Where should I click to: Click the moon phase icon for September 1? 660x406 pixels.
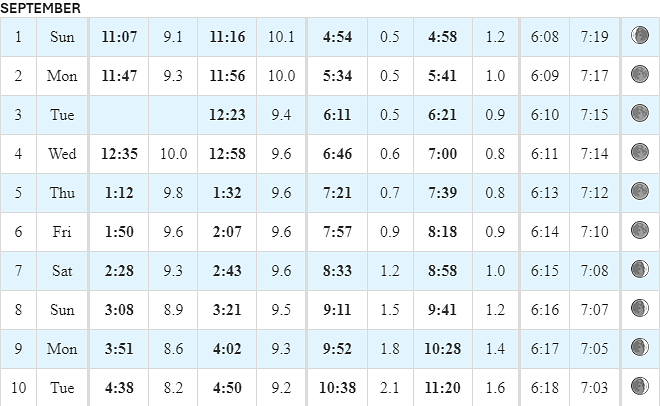point(639,35)
